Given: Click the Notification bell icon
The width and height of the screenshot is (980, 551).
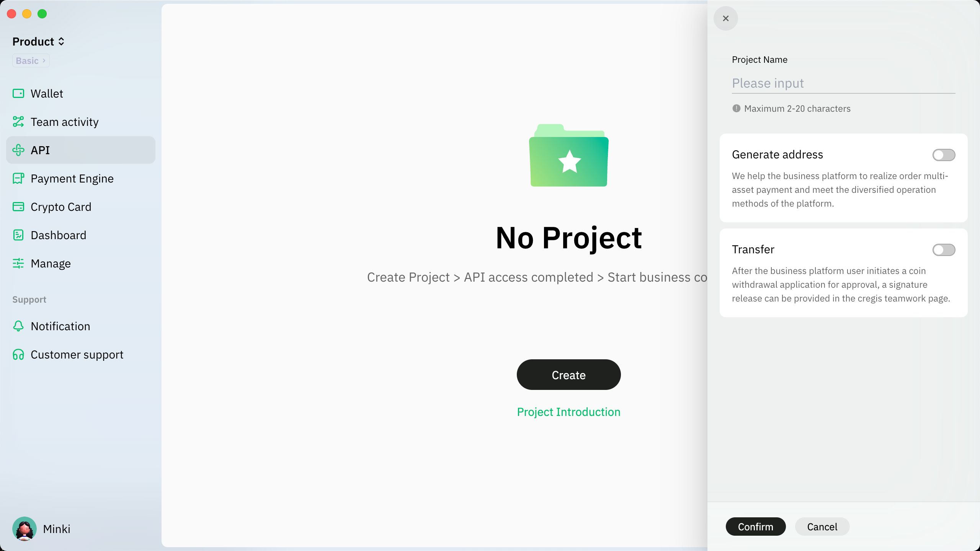Looking at the screenshot, I should (x=18, y=326).
